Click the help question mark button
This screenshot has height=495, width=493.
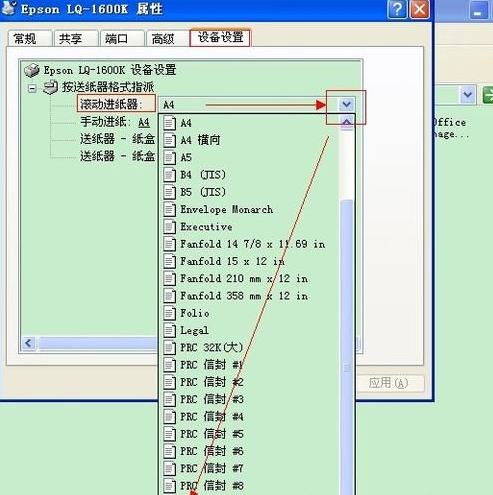397,9
